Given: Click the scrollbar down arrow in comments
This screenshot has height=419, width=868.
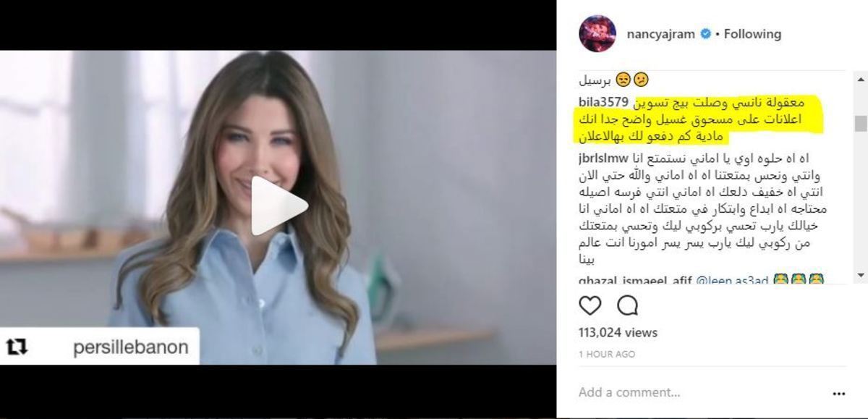Looking at the screenshot, I should [x=861, y=275].
